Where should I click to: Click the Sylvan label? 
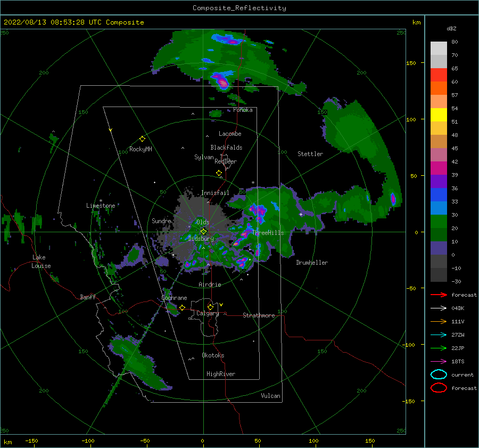coord(204,157)
